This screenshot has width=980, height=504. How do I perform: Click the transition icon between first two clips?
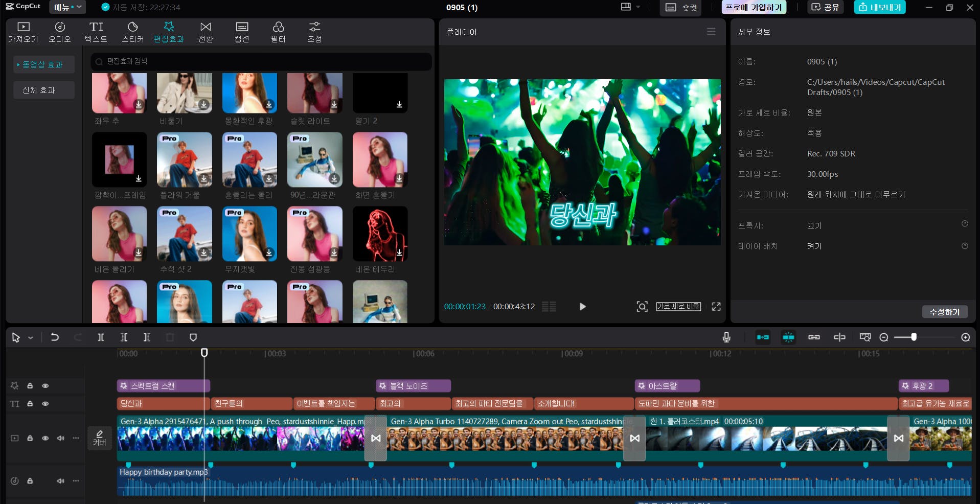coord(376,438)
